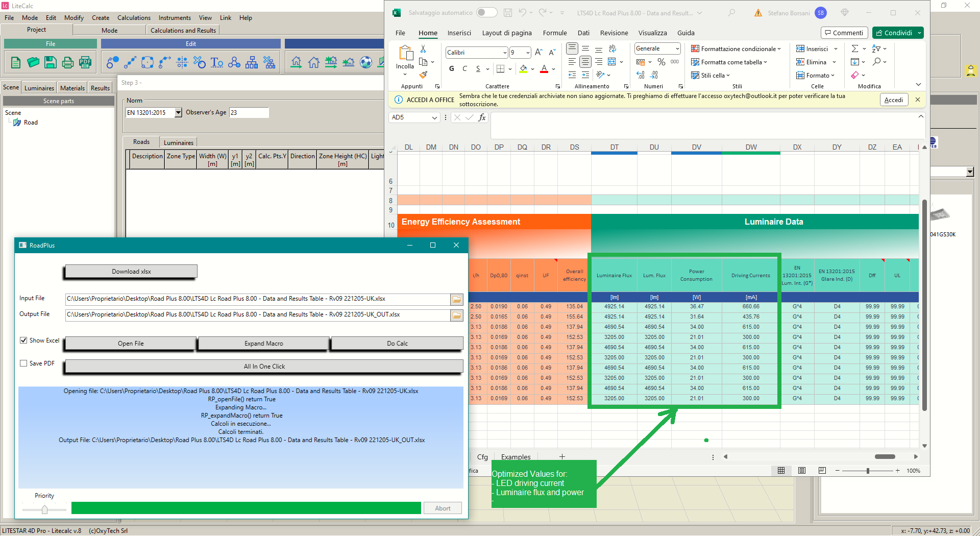Screen dimensions: 980x536
Task: Click italic C button in Excel
Action: 464,68
